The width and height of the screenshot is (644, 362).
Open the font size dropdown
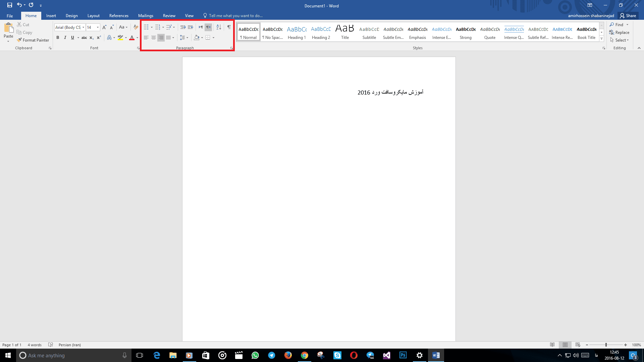(x=98, y=27)
